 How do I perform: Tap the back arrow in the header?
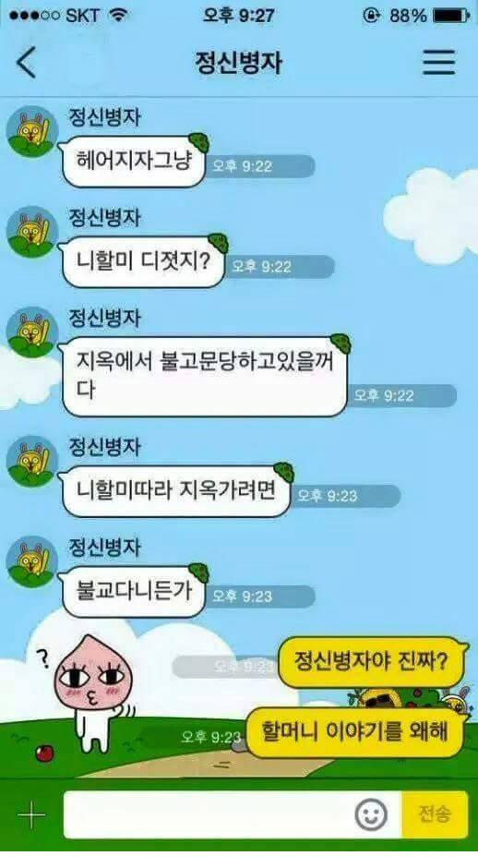pyautogui.click(x=27, y=62)
